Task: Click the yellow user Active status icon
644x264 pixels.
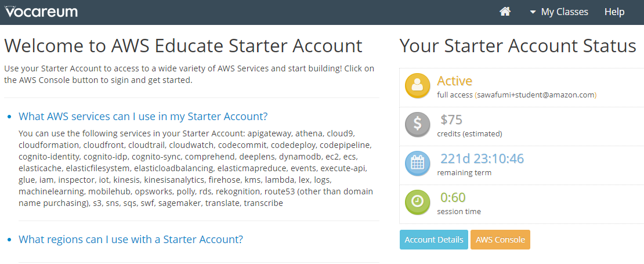Action: 417,85
